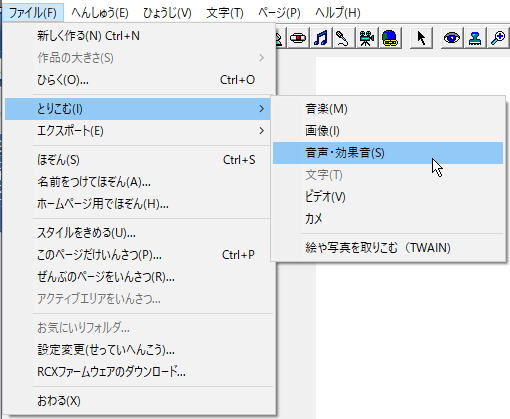Click the red button toolbar icon
510x419 pixels.
click(298, 38)
